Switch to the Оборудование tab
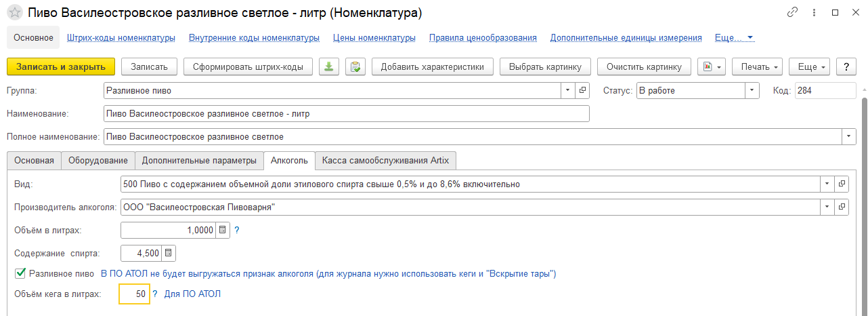Image resolution: width=868 pixels, height=316 pixels. coord(97,160)
